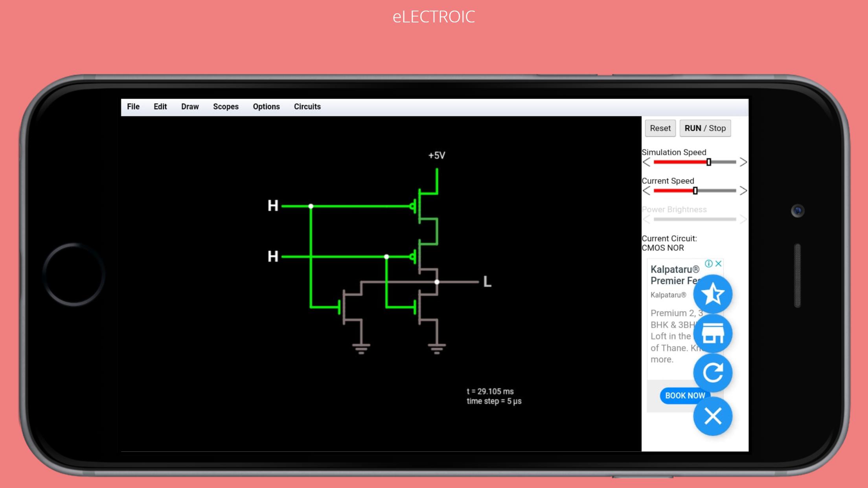
Task: Click the left arrow to decrease simulation speed
Action: click(645, 161)
